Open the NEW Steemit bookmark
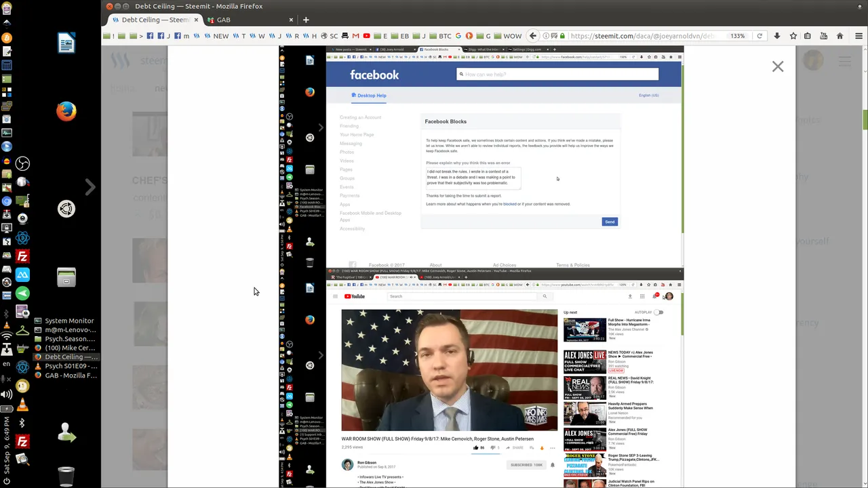This screenshot has height=488, width=868. point(216,36)
